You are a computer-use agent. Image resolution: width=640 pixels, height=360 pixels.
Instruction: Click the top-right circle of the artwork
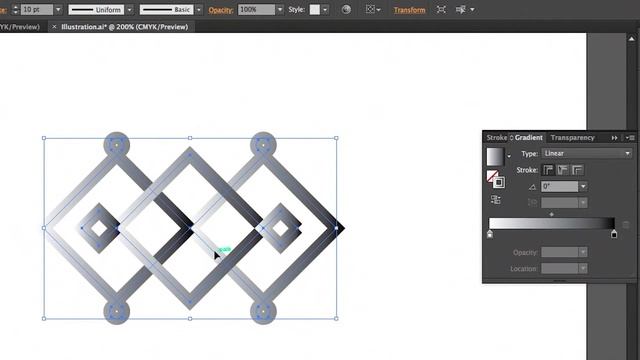tap(263, 145)
